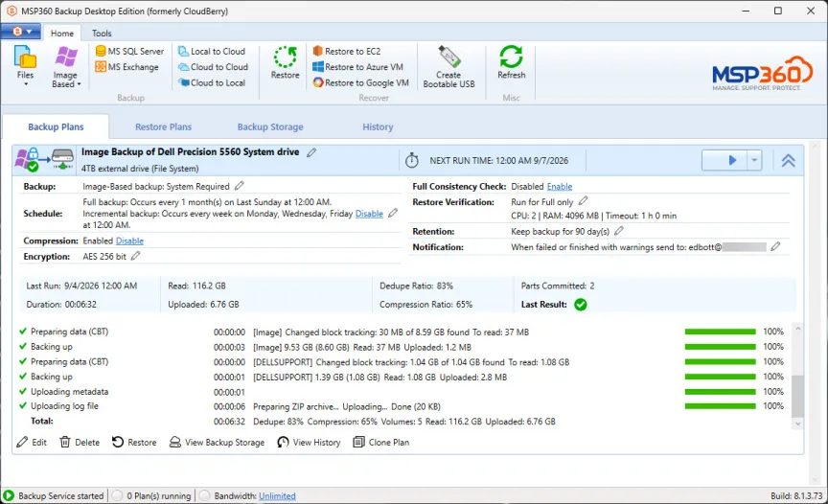Disable compression link
Screen dimensions: 828x504
tap(129, 241)
